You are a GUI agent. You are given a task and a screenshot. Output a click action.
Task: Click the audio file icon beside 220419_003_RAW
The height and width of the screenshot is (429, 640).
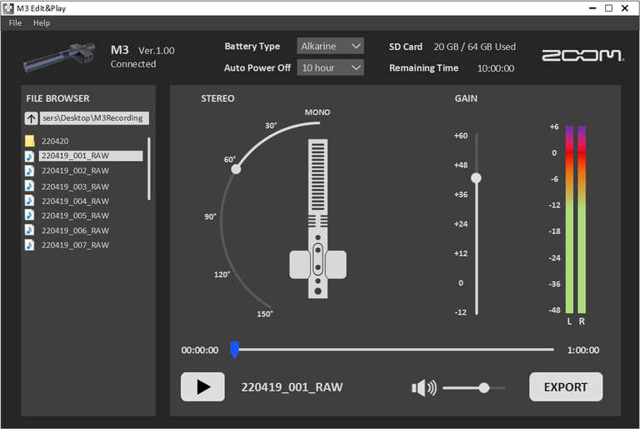29,186
